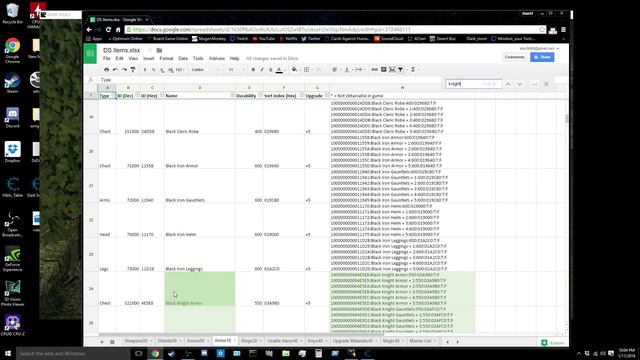Toggle the Sort Index (Hex) filter button
Image resolution: width=640 pixels, height=360 pixels.
point(302,95)
